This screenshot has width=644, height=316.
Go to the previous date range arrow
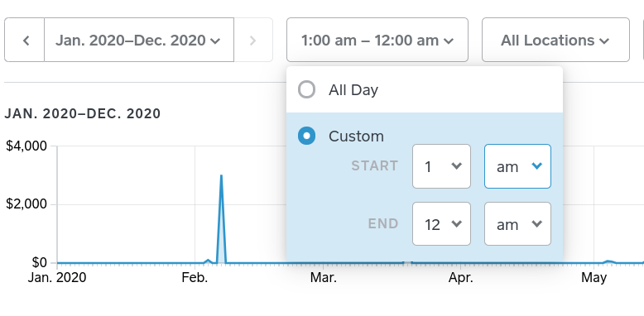coord(25,41)
